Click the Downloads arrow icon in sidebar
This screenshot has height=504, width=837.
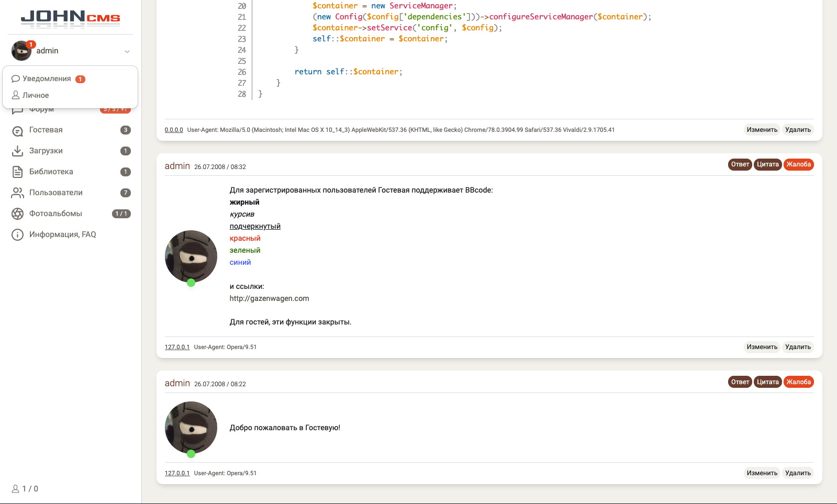point(17,151)
